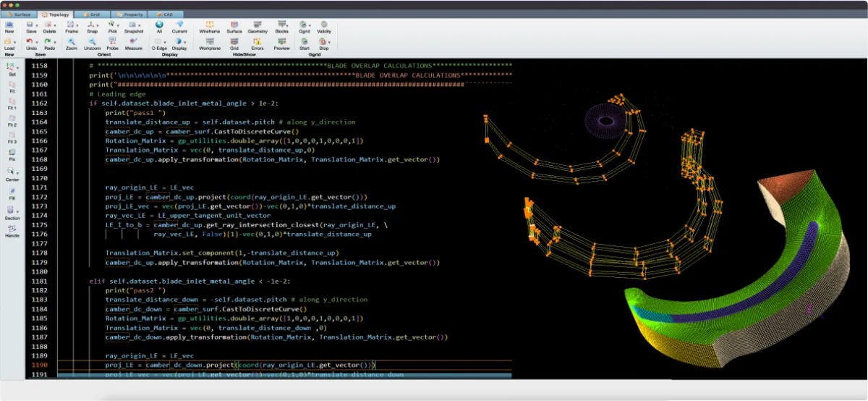The width and height of the screenshot is (868, 401).
Task: Click the Save icon
Action: [x=30, y=24]
